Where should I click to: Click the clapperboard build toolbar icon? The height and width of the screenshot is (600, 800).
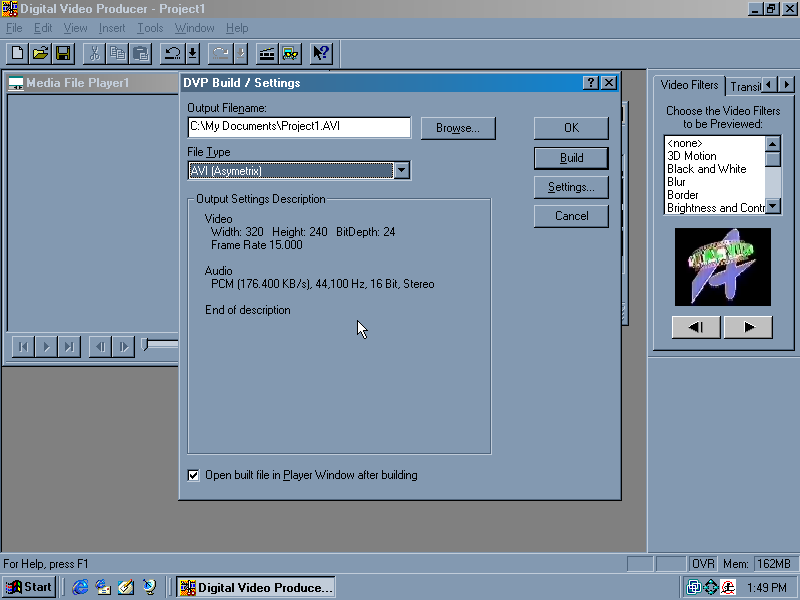pos(267,53)
